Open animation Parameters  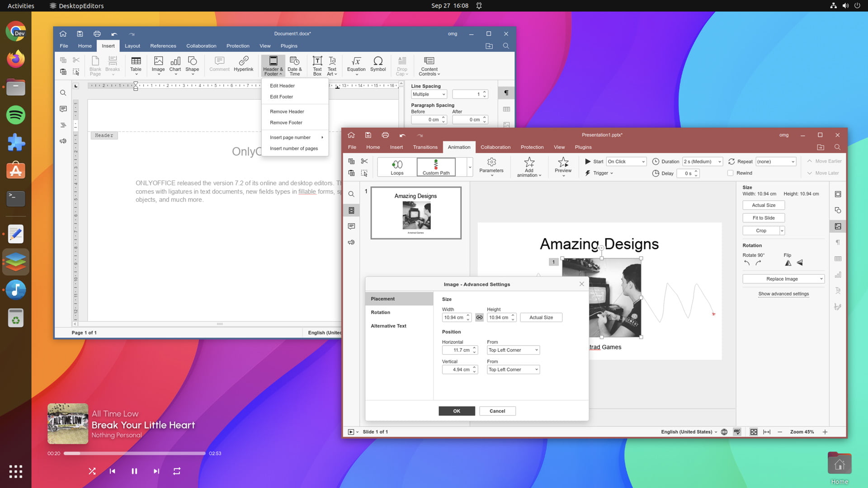click(491, 166)
